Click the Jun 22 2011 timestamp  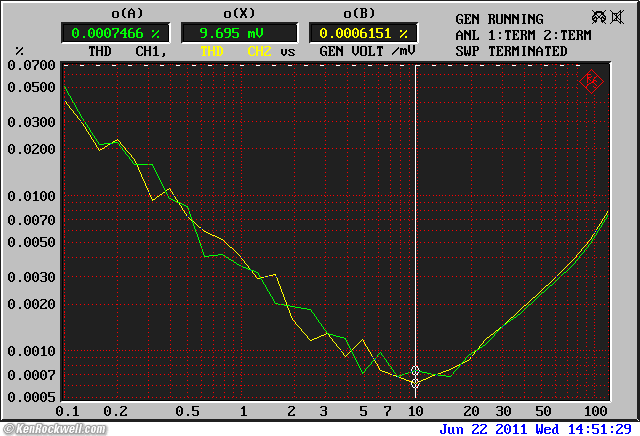click(535, 429)
